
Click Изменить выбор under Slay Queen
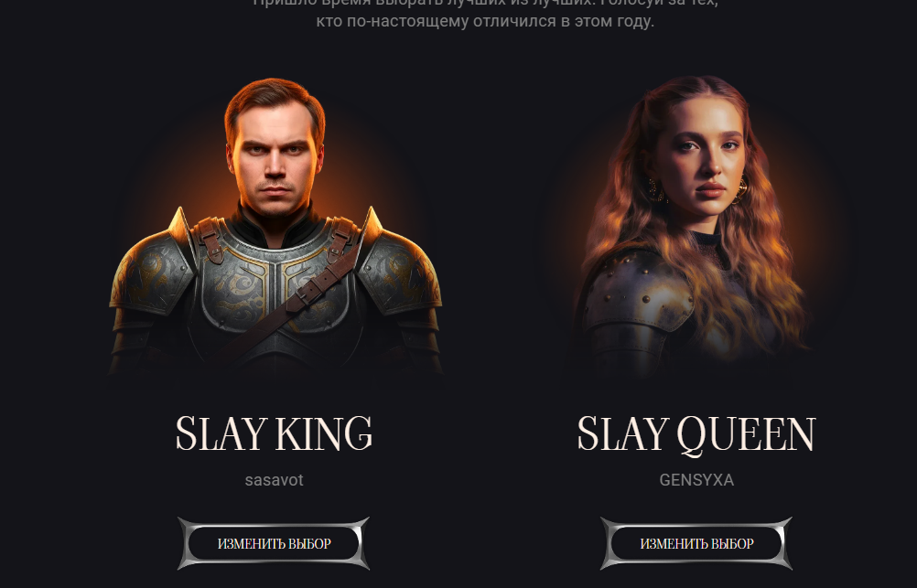click(x=696, y=543)
